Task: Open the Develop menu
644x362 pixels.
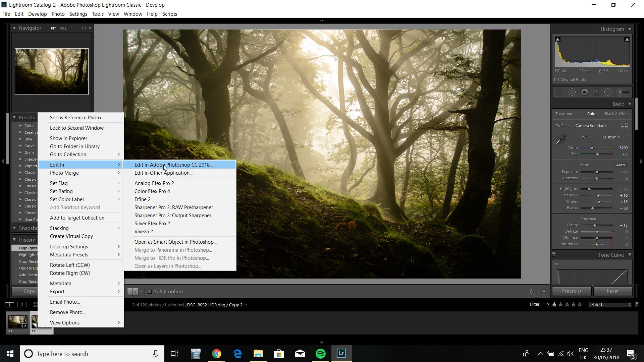Action: (x=37, y=14)
